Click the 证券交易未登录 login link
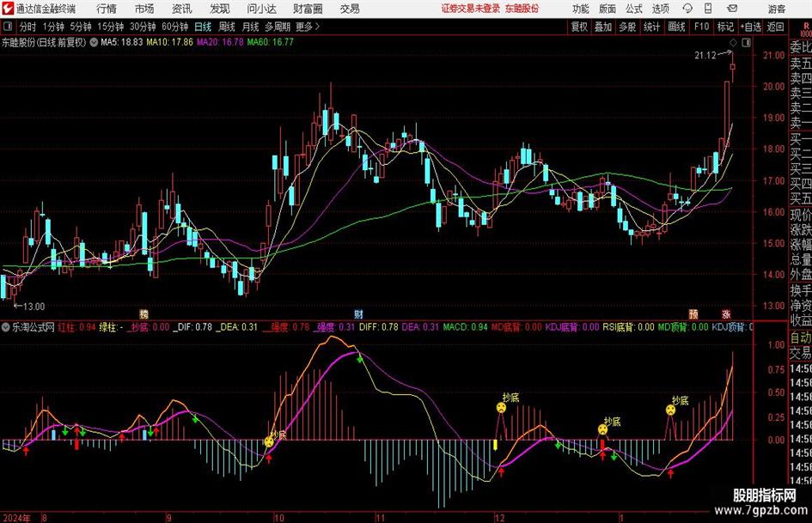 (x=471, y=9)
